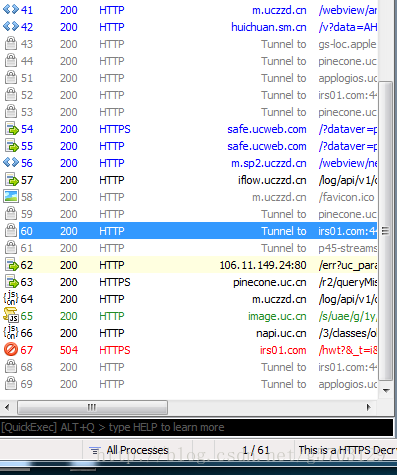Screen dimensions: 397x475
Task: Click the lock icon of session 52
Action: [x=11, y=95]
